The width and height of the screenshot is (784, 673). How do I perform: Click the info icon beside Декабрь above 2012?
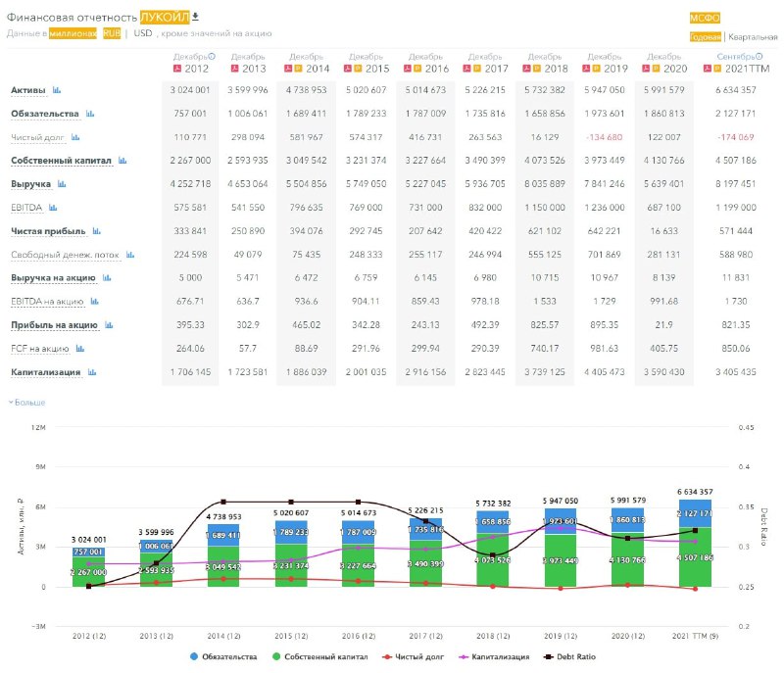[212, 57]
